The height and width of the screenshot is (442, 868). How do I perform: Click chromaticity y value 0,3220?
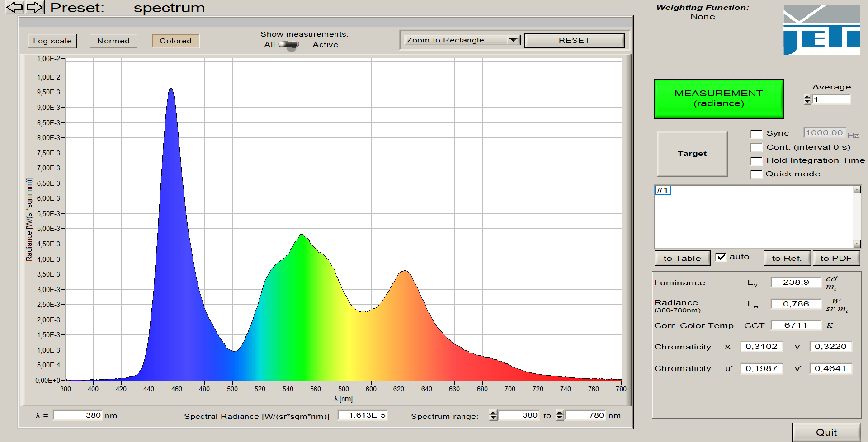click(831, 347)
